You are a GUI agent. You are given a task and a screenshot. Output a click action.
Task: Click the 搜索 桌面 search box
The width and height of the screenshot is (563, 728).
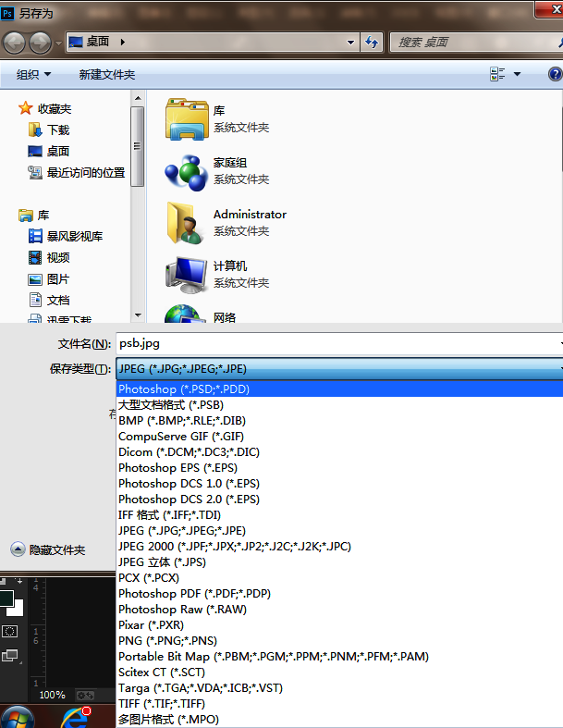point(476,43)
